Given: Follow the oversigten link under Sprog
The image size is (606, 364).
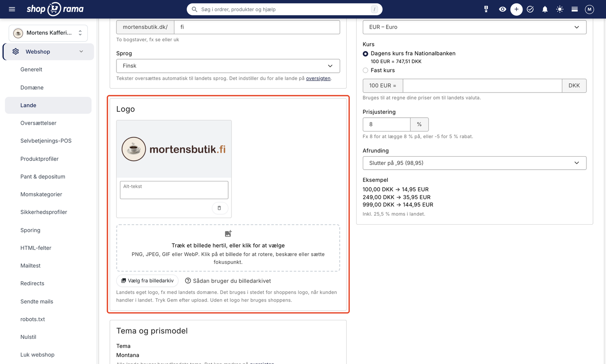Looking at the screenshot, I should [x=318, y=78].
